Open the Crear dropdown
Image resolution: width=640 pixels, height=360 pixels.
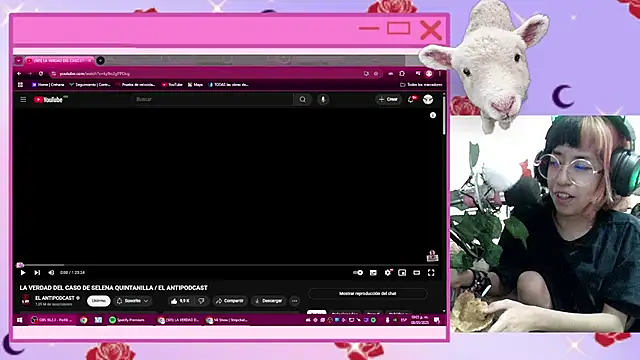click(388, 99)
